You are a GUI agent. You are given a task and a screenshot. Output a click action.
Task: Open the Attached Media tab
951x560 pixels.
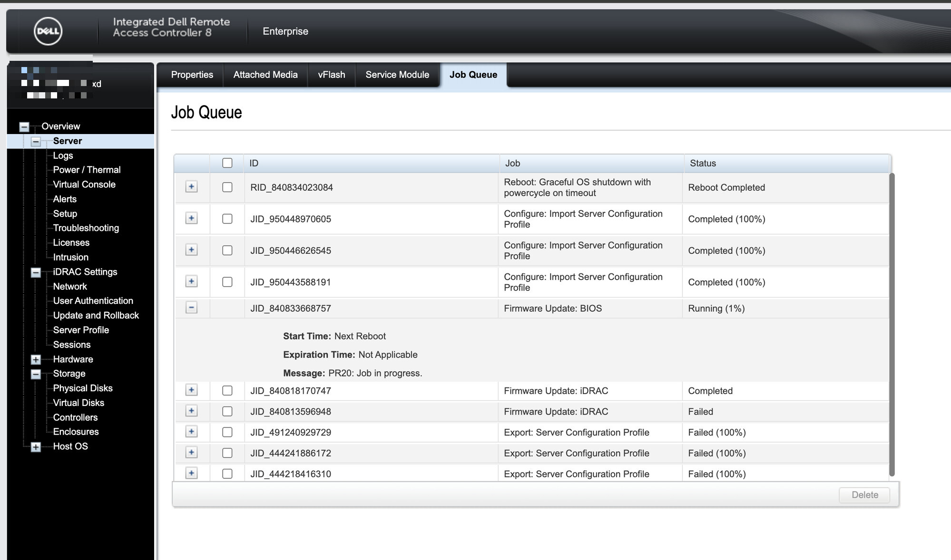click(265, 75)
